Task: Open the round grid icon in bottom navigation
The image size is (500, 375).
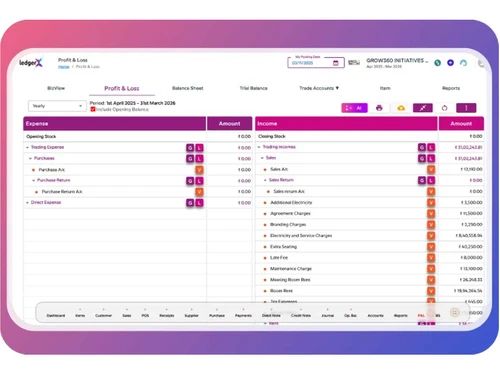Action: click(454, 312)
